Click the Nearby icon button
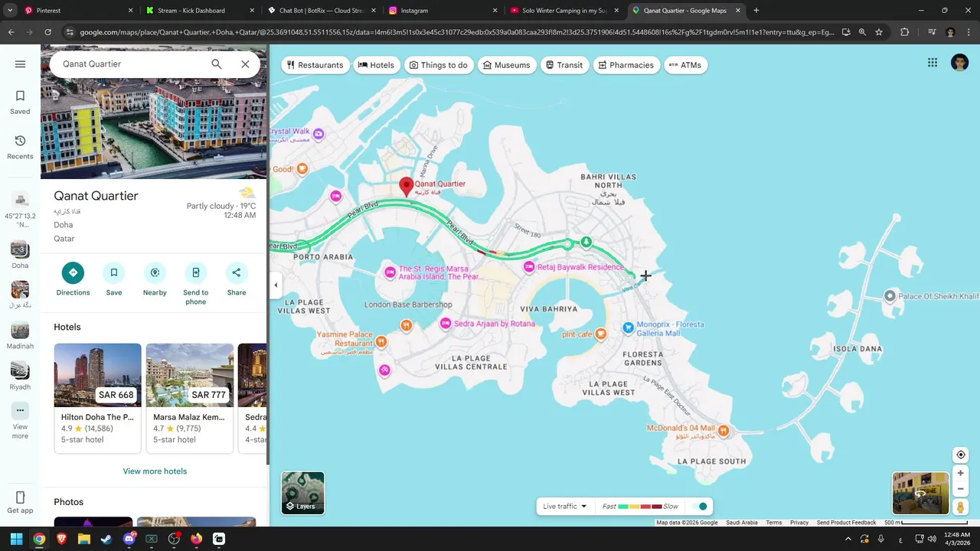The width and height of the screenshot is (980, 551). click(x=155, y=272)
